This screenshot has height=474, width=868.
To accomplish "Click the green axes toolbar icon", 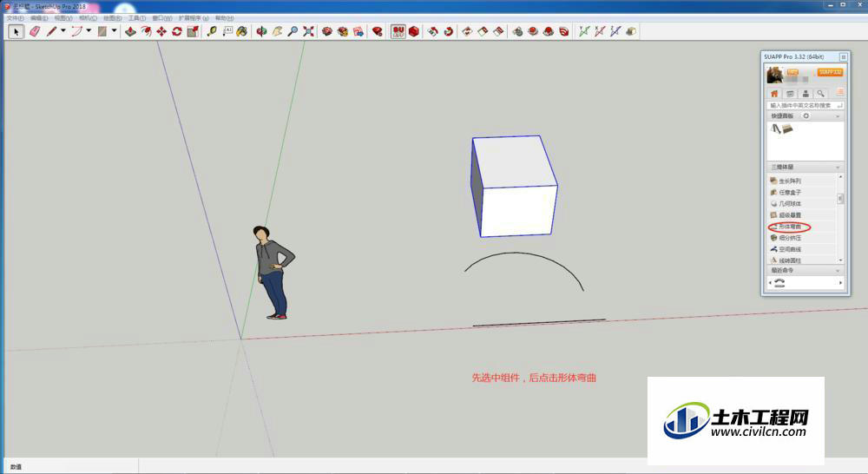I will click(584, 31).
